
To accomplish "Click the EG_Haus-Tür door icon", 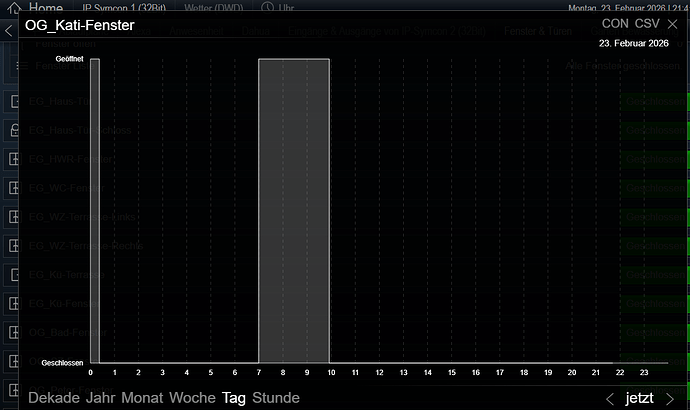I will point(15,102).
